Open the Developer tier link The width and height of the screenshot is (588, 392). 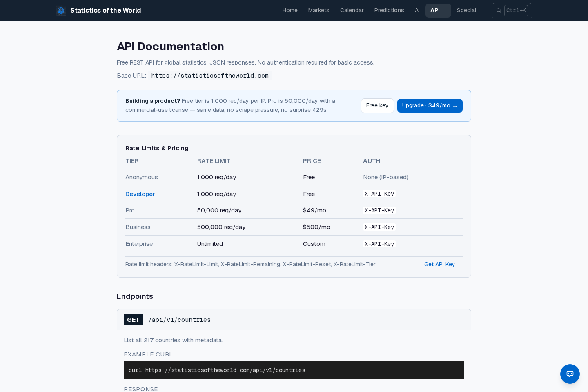tap(140, 194)
